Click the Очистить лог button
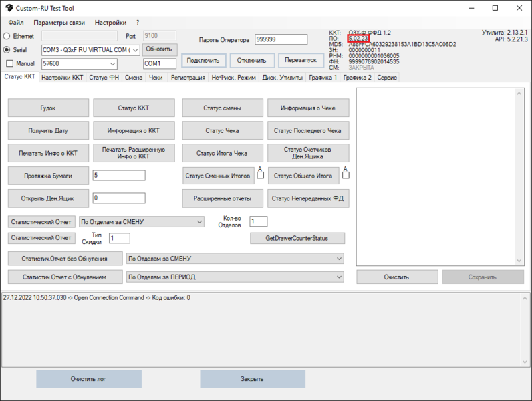The height and width of the screenshot is (401, 532). [x=89, y=379]
